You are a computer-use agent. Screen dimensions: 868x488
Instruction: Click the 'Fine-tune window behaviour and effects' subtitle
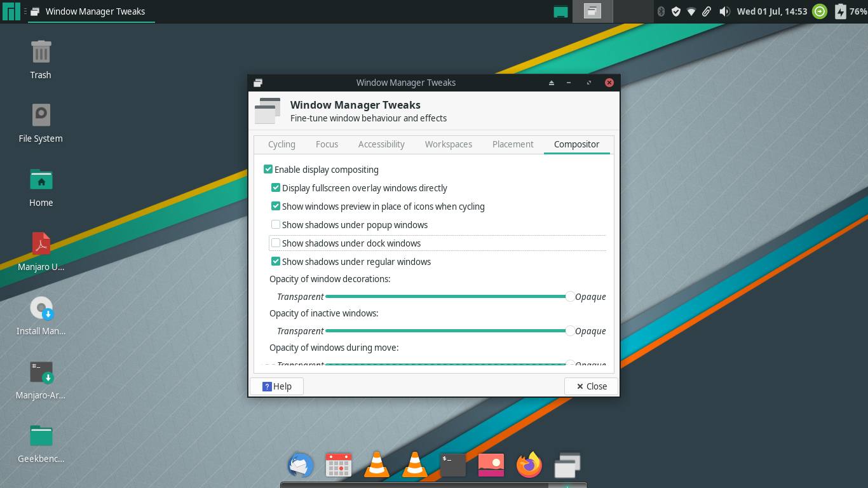coord(369,118)
